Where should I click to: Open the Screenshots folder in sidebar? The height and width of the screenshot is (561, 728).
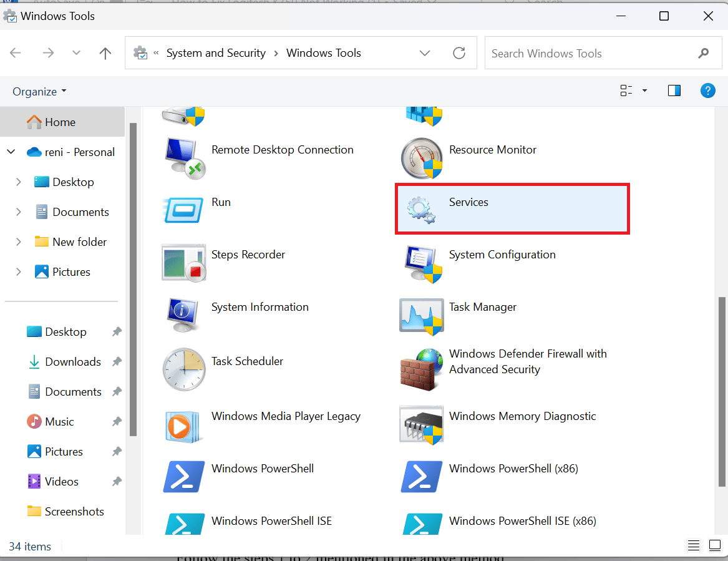(x=66, y=511)
